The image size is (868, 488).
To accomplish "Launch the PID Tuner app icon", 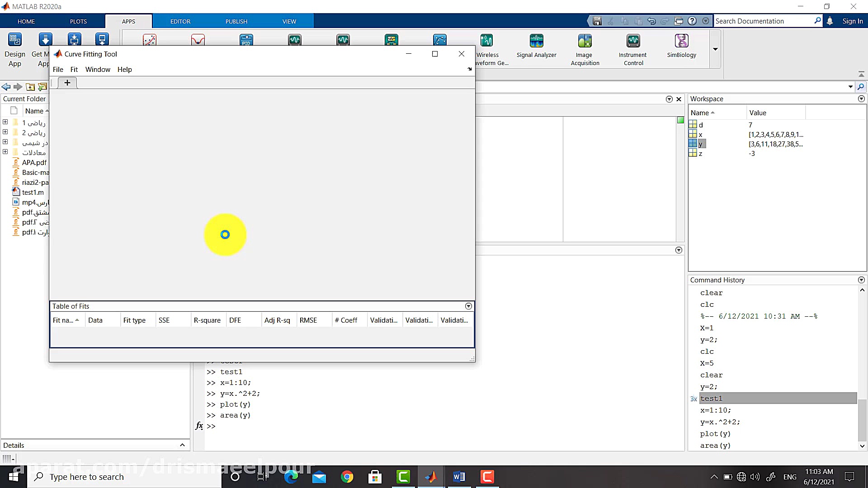I will [246, 40].
